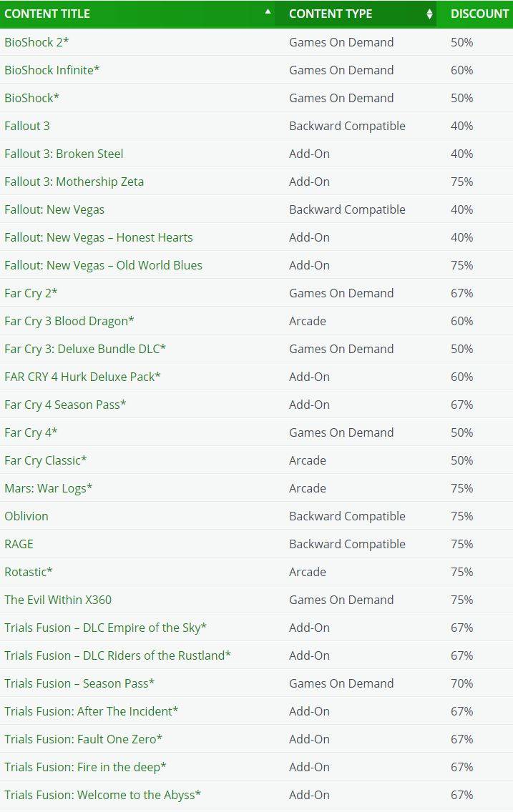513x812 pixels.
Task: Click the Content Type sort arrows icon
Action: pyautogui.click(x=429, y=14)
